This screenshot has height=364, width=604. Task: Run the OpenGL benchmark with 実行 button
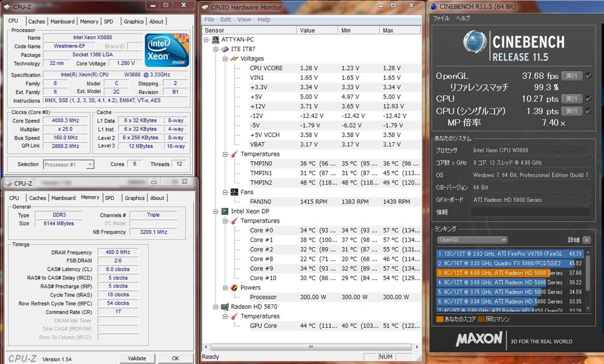pyautogui.click(x=572, y=76)
